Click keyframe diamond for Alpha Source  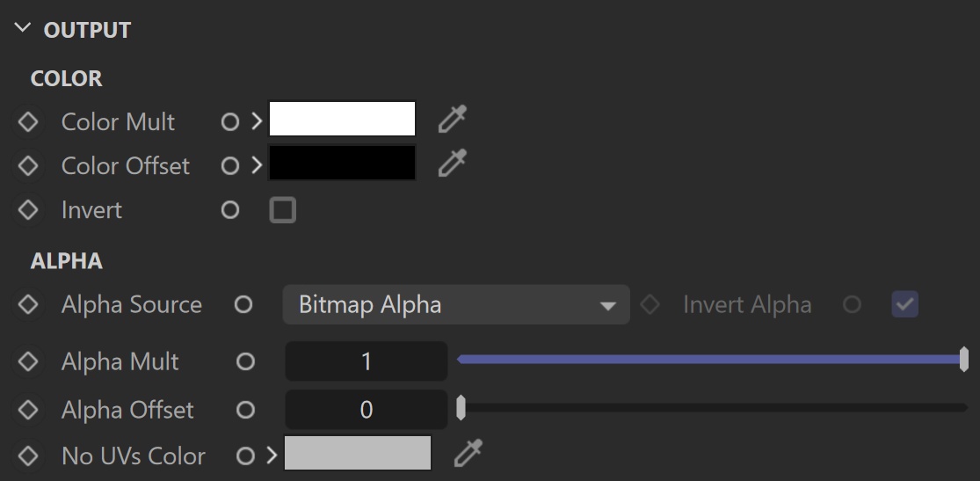(28, 304)
